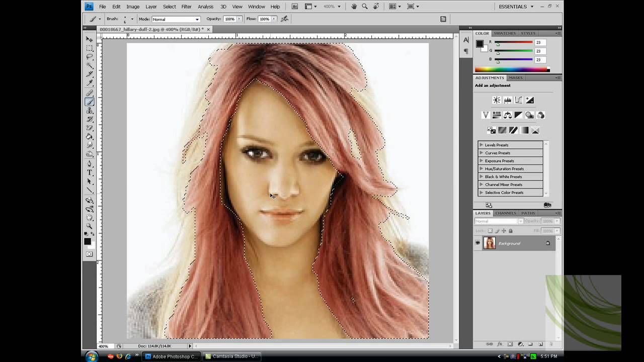The width and height of the screenshot is (644, 362).
Task: Create a new layer
Action: point(540,344)
